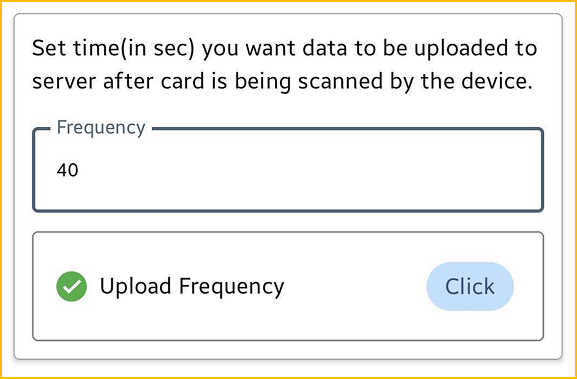Place cursor after the number 40
Viewport: 577px width, 379px height.
[79, 170]
